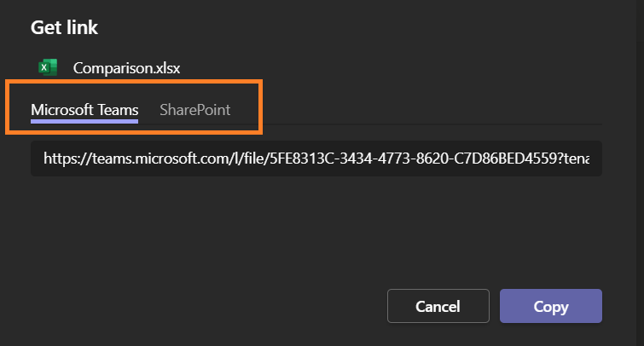Click the green Excel logo beside Comparison.xlsx
The width and height of the screenshot is (644, 346).
48,67
